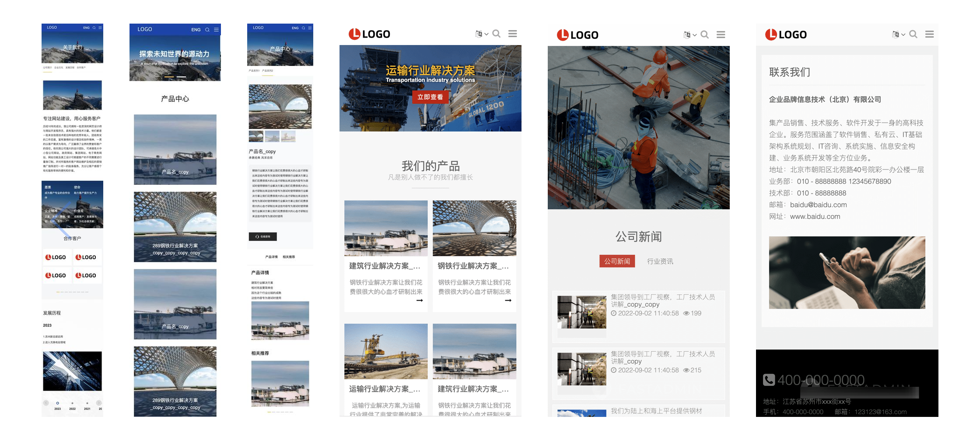Select 2022 marker on the history timeline
Viewport: 980px width, 444px height.
click(x=72, y=403)
